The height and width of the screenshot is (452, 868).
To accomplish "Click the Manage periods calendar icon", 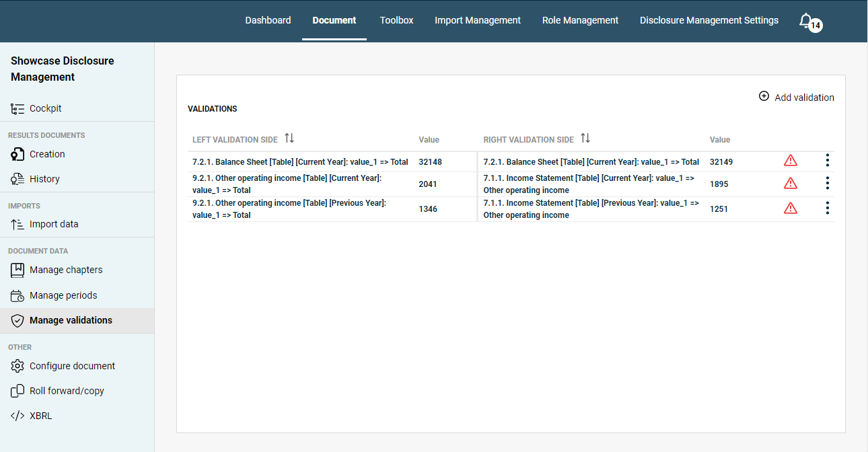I will [x=17, y=295].
